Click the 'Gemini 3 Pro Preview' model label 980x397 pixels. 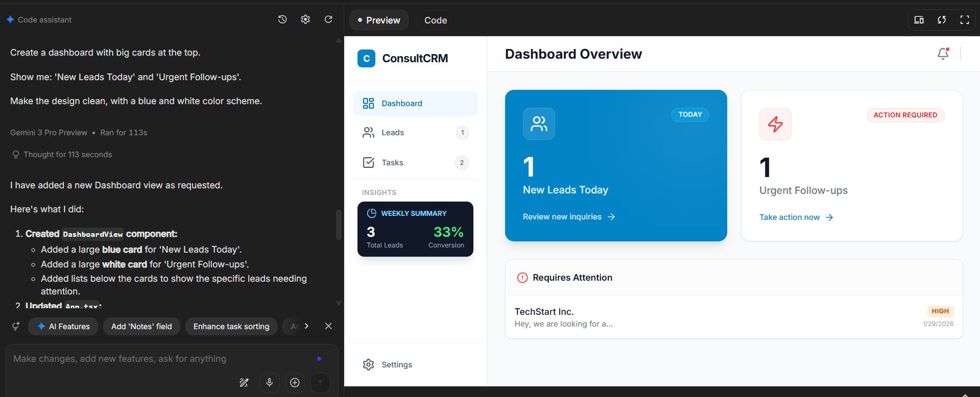(x=49, y=133)
